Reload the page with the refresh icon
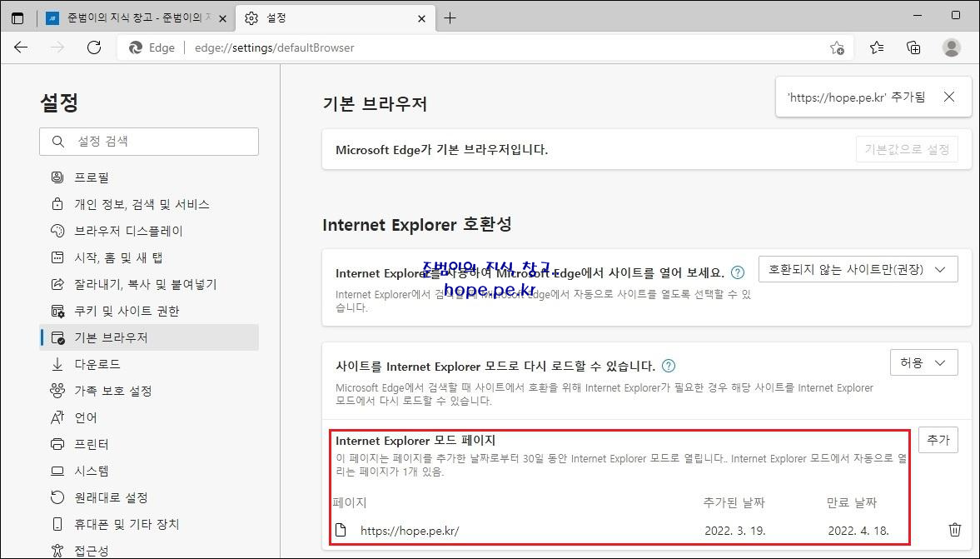The image size is (980, 559). click(x=94, y=47)
